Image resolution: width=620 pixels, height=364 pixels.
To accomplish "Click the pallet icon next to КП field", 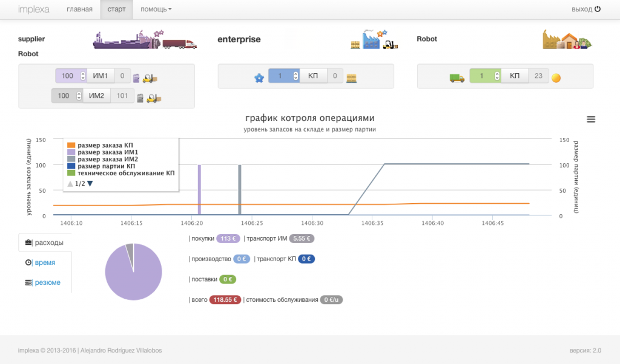I will click(352, 76).
